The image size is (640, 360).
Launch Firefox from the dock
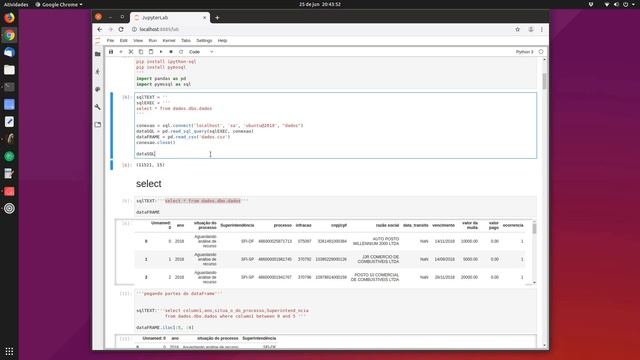[x=9, y=18]
